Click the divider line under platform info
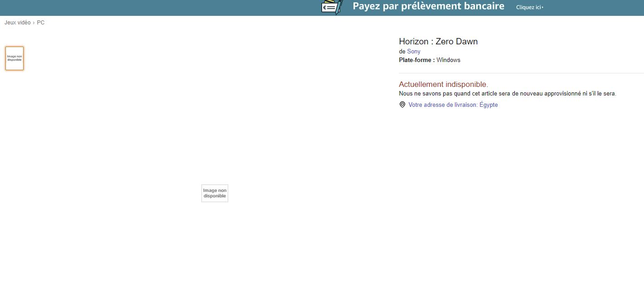 [521, 73]
